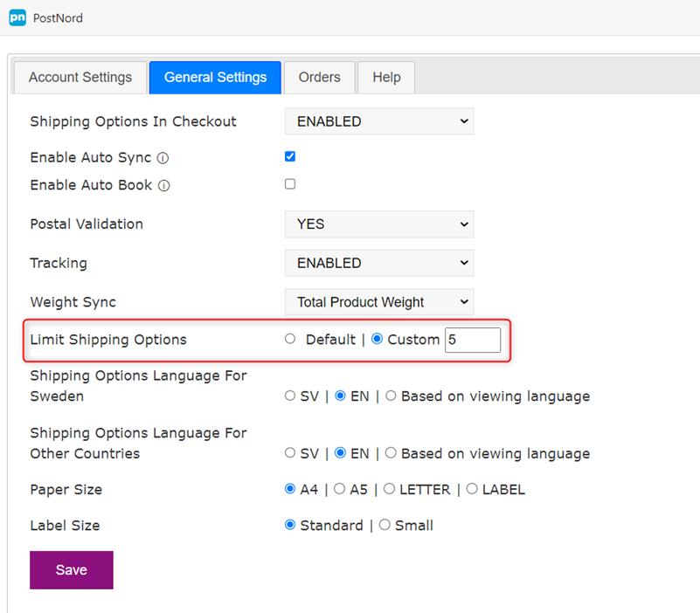The height and width of the screenshot is (613, 700).
Task: Open Shipping Options In Checkout dropdown
Action: [x=379, y=121]
